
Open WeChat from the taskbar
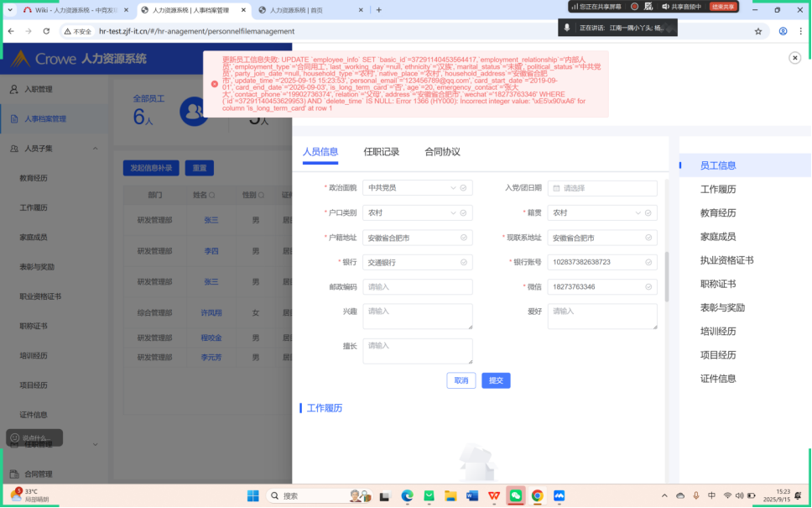[x=515, y=496]
